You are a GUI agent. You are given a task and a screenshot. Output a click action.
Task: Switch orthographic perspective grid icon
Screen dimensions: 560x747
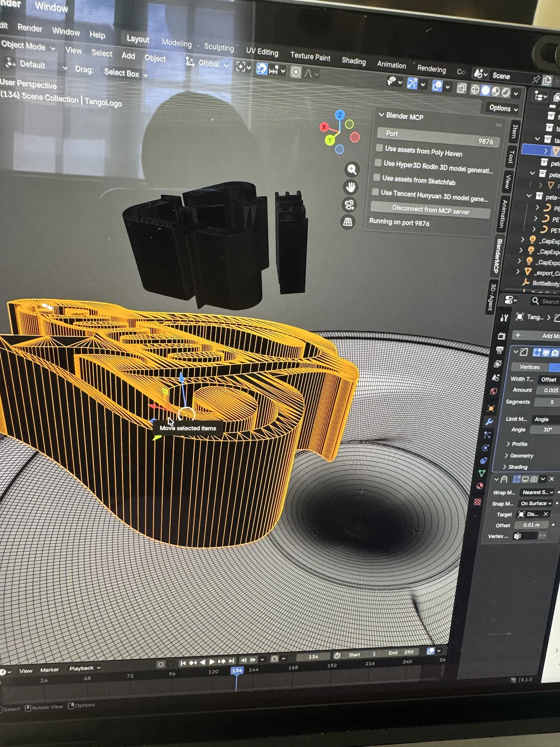tap(348, 222)
